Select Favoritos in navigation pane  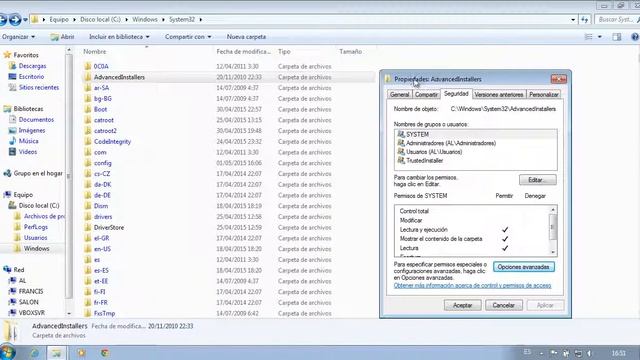click(26, 55)
